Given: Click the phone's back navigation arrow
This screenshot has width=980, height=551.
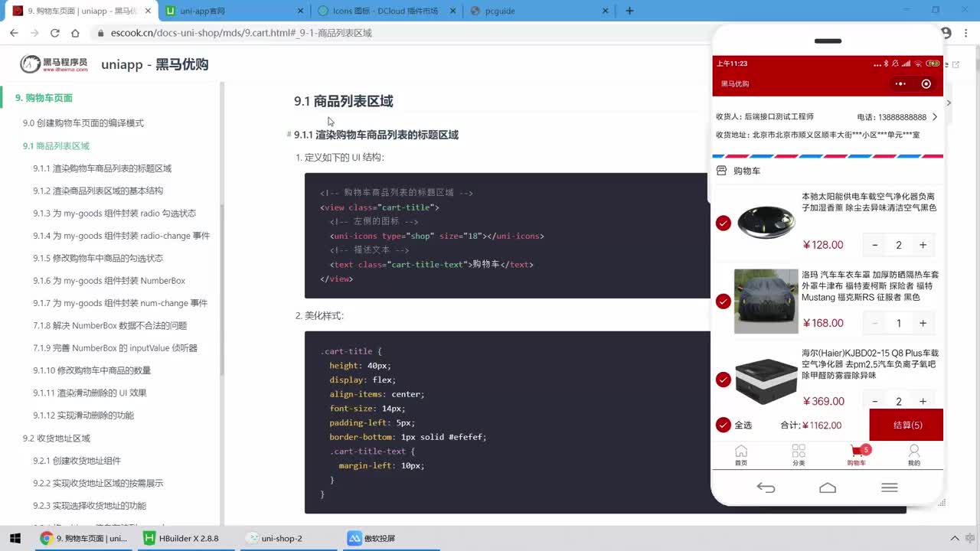Looking at the screenshot, I should (x=766, y=487).
